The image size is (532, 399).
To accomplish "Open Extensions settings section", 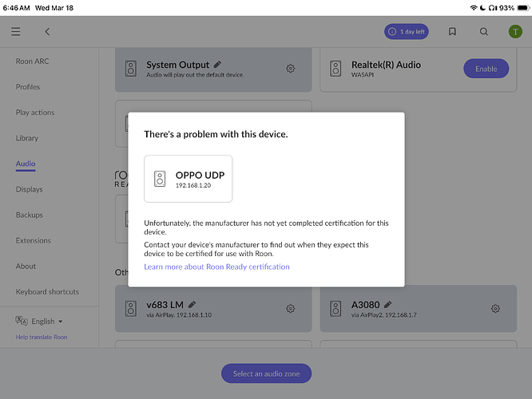I will [34, 241].
